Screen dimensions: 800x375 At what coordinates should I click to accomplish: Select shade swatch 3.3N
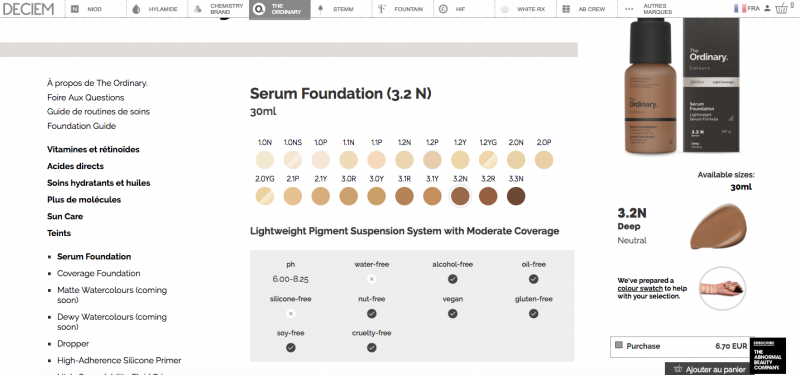(x=516, y=196)
